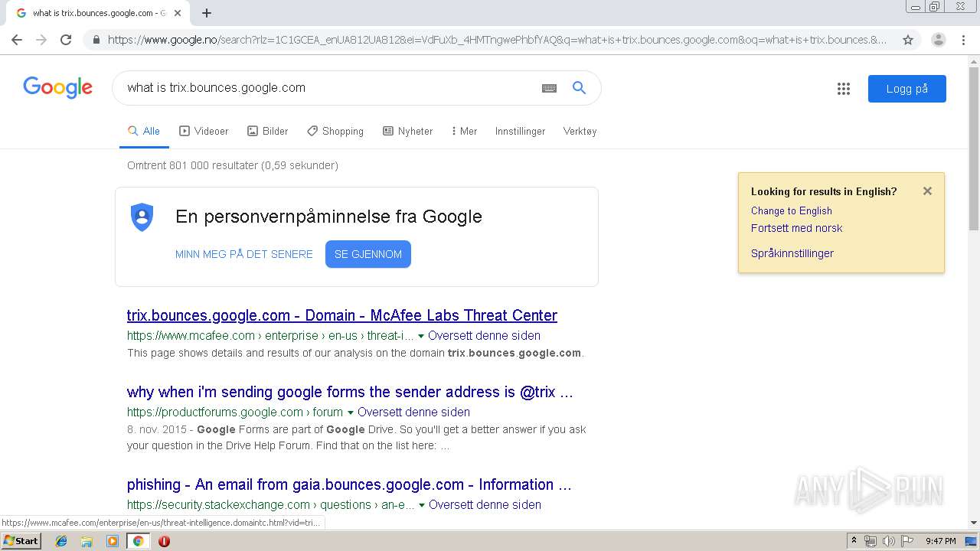Click the browser address bar URL
Image resolution: width=980 pixels, height=551 pixels.
tap(498, 40)
